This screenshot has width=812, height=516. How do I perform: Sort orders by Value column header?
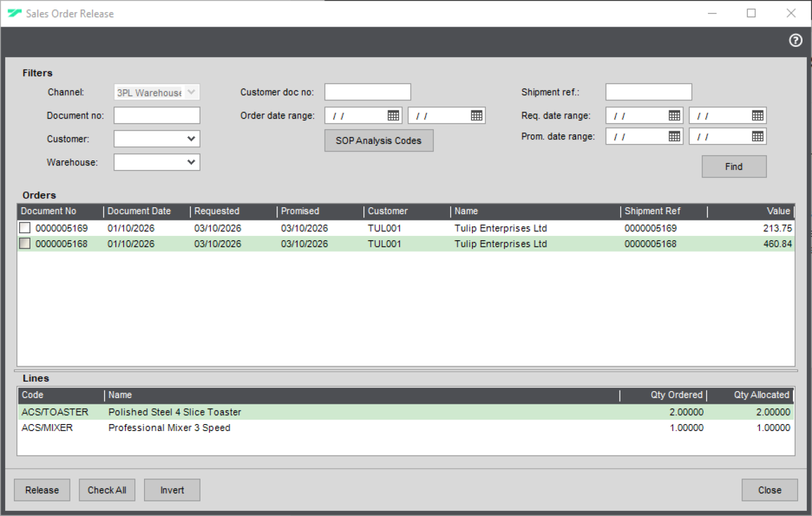751,211
